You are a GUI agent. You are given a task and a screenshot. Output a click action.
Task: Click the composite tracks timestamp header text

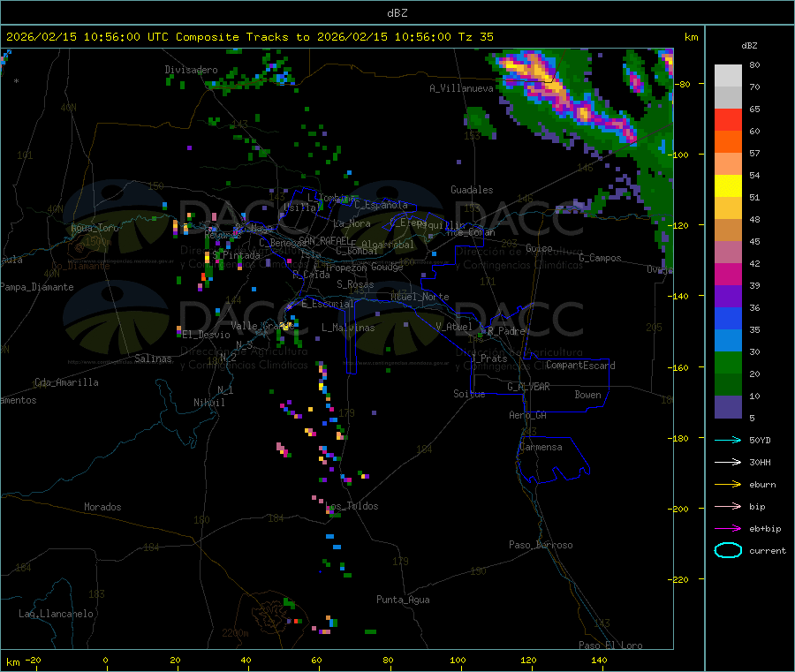click(x=249, y=37)
